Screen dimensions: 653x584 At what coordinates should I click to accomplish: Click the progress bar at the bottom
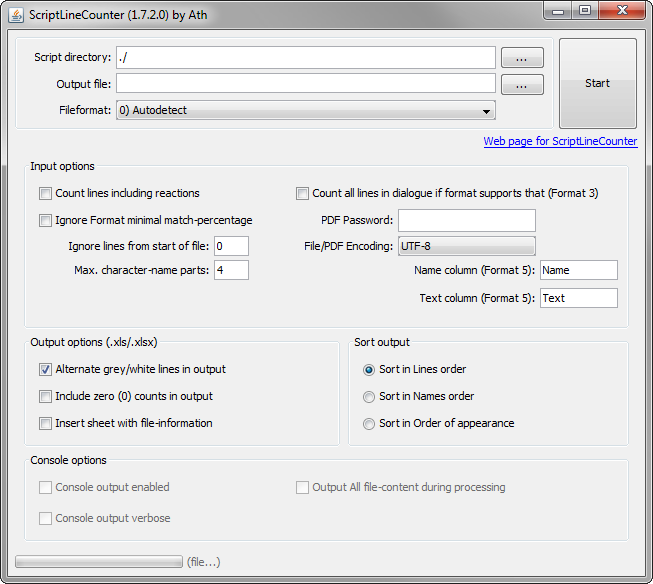click(99, 562)
